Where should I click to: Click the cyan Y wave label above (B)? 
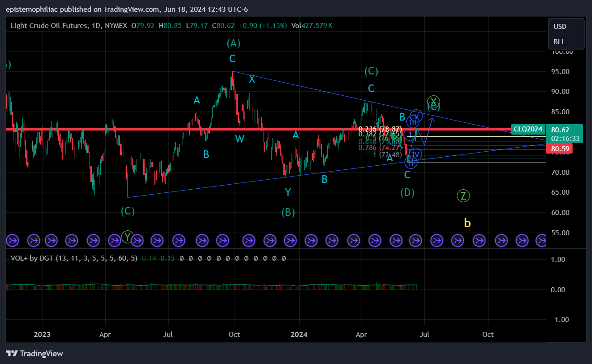pos(288,193)
